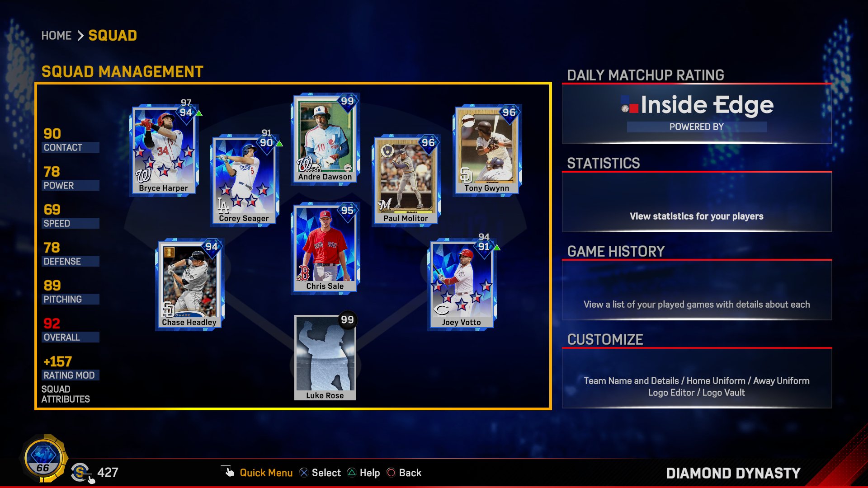The height and width of the screenshot is (488, 868).
Task: View statistics for your players
Action: (697, 202)
